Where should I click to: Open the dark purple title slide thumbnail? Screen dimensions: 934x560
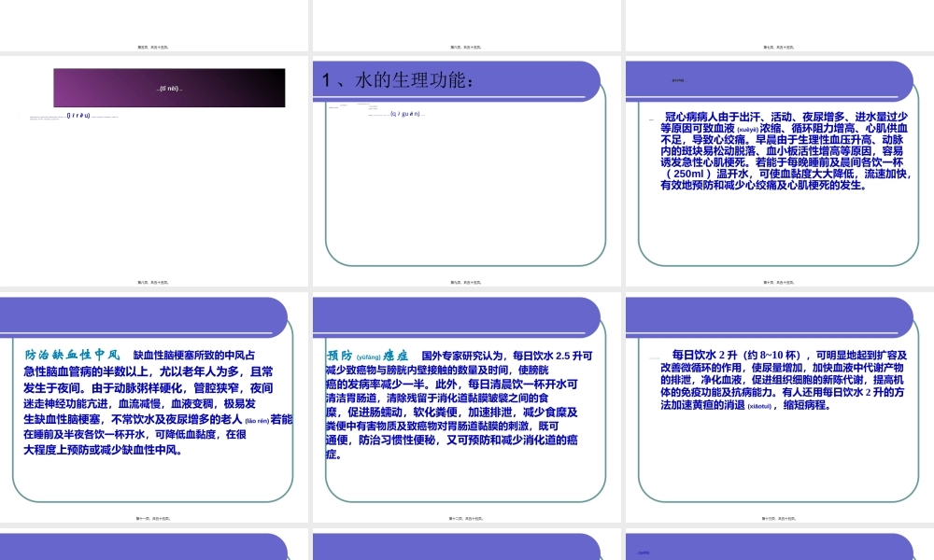[x=154, y=168]
